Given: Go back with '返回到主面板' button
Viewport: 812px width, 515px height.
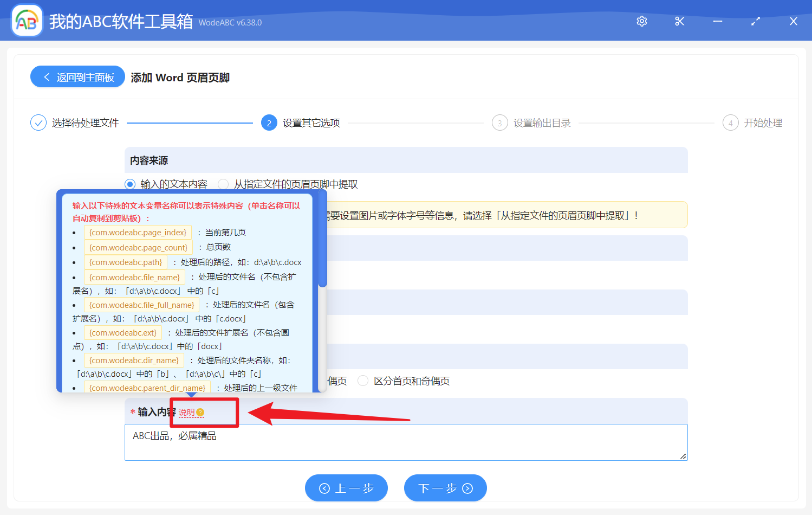Looking at the screenshot, I should tap(78, 77).
